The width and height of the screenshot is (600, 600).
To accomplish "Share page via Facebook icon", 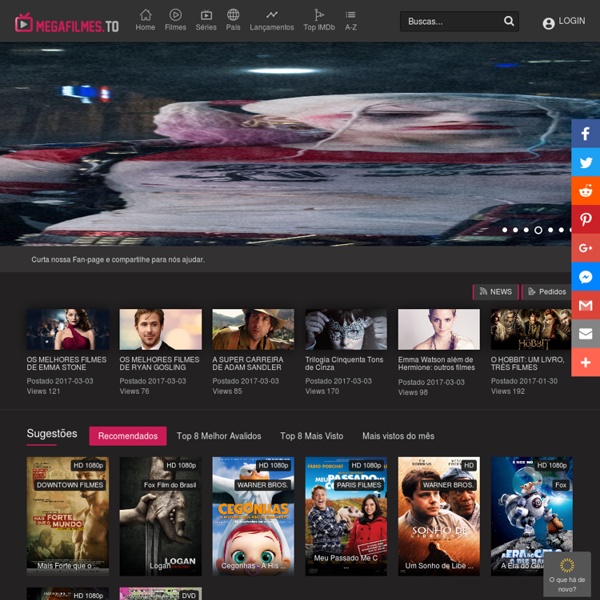I will (586, 134).
